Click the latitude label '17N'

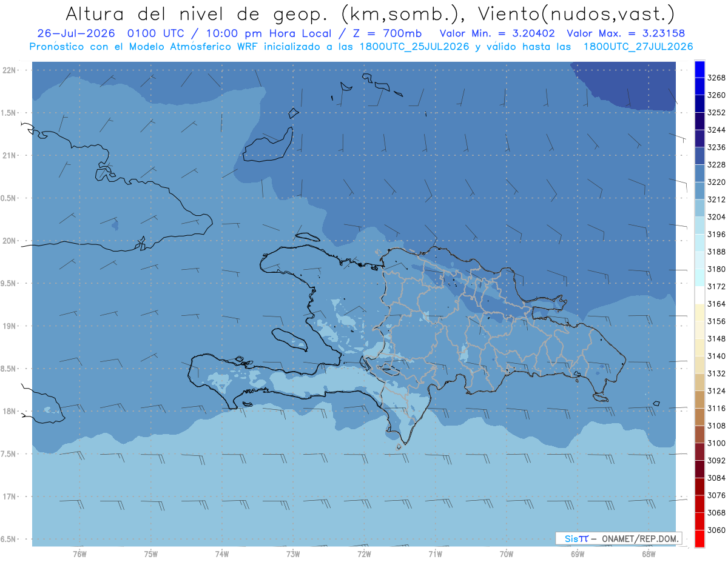pos(9,497)
